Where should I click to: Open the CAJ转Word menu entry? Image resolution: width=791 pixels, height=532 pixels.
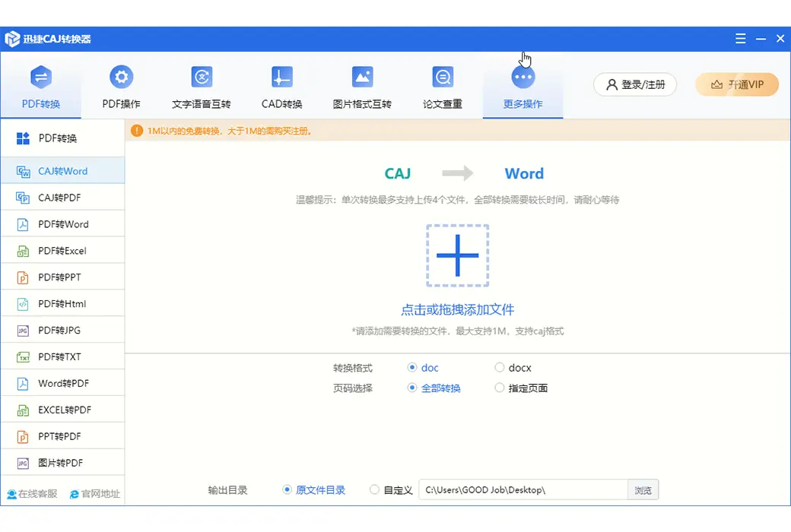[x=62, y=171]
